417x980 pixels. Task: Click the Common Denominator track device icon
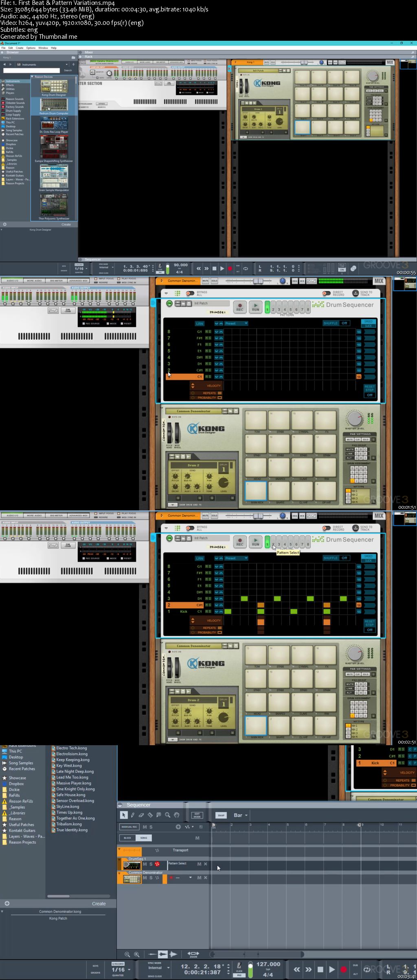pos(132,879)
